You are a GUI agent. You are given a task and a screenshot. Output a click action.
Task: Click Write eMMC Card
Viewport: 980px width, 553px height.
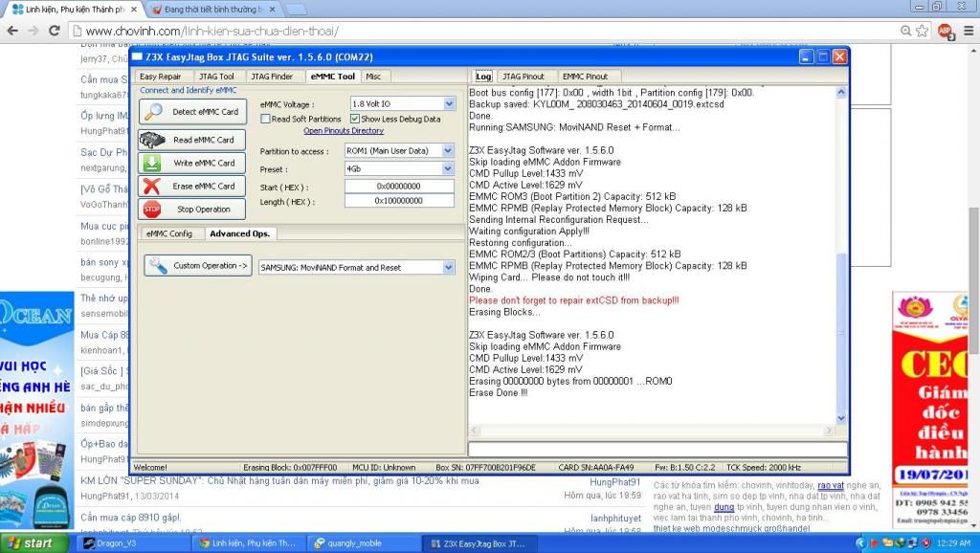click(191, 163)
